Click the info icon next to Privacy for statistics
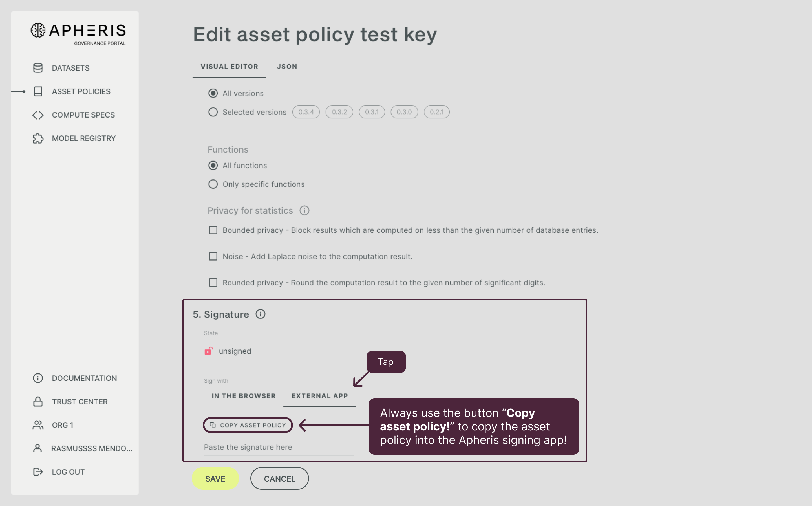812x506 pixels. [304, 210]
